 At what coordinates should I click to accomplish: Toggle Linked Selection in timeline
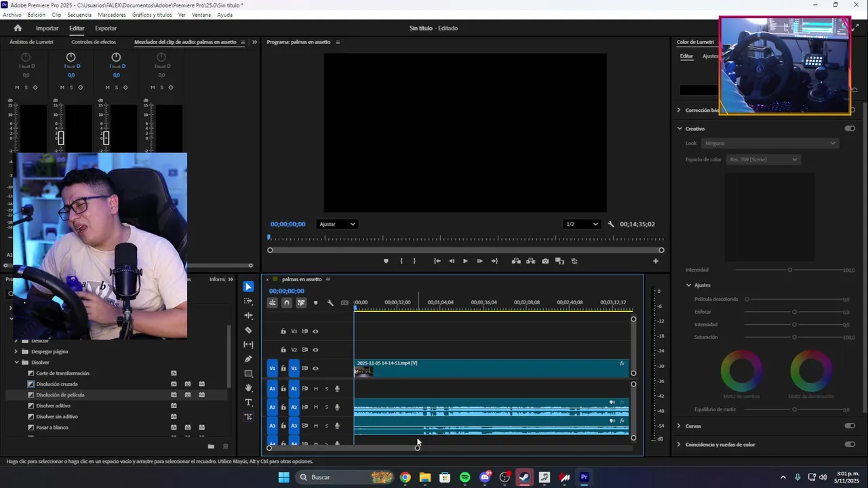click(x=301, y=302)
